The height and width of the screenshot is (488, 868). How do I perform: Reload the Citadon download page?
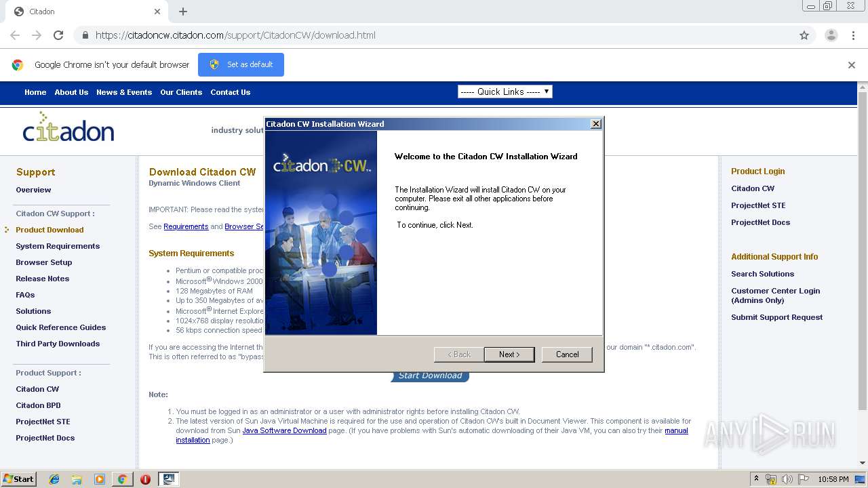coord(58,35)
